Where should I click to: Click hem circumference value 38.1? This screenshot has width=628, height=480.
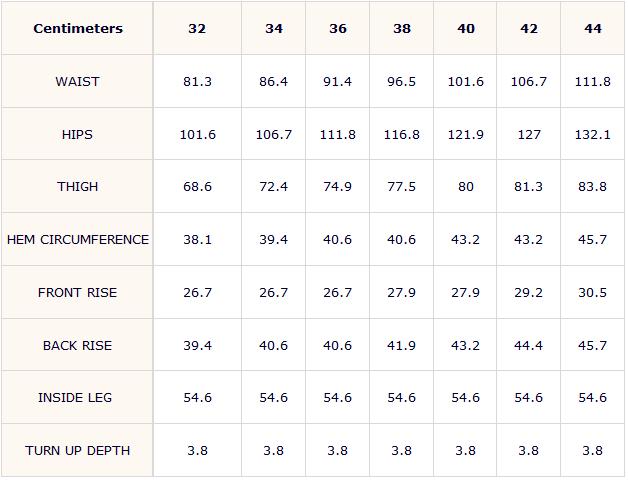coord(197,240)
